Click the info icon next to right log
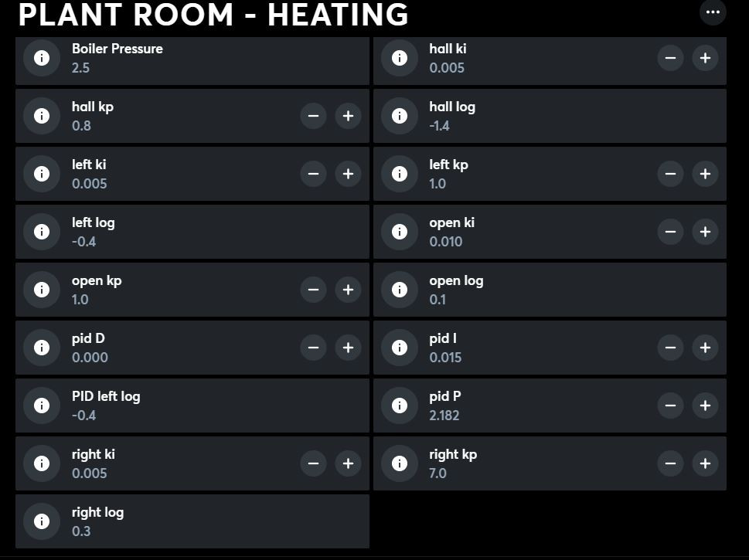Viewport: 749px width, 560px height. 42,521
